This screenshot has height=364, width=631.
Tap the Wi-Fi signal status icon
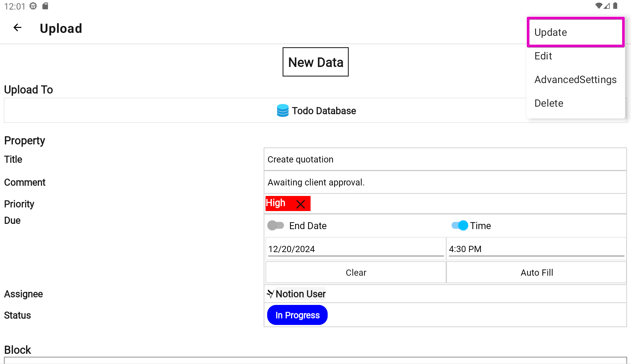coord(598,6)
